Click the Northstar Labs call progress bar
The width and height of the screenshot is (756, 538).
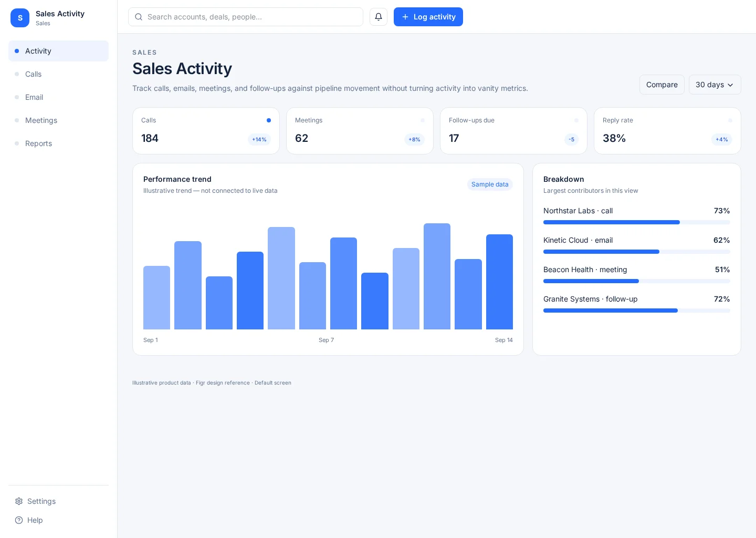tap(637, 222)
